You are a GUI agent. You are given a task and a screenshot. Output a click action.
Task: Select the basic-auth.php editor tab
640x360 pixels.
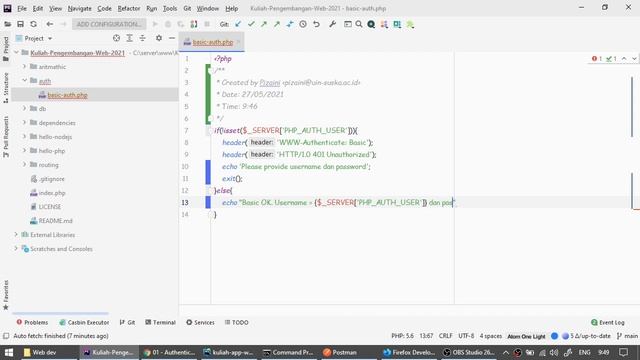click(212, 42)
